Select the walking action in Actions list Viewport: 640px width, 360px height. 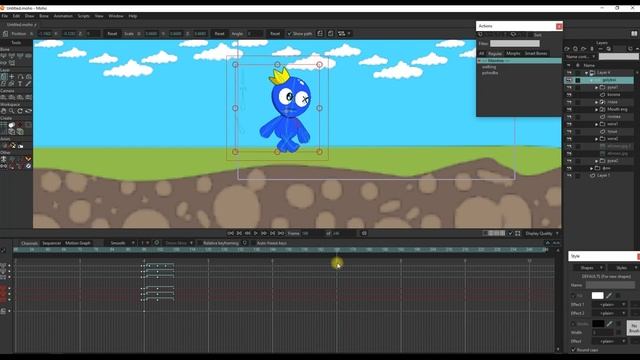point(489,67)
